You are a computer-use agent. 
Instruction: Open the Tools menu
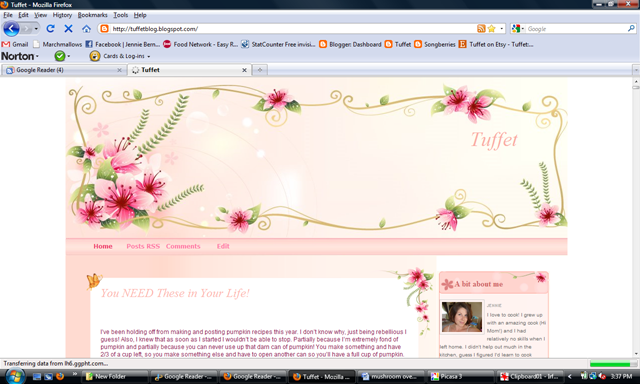pos(120,15)
